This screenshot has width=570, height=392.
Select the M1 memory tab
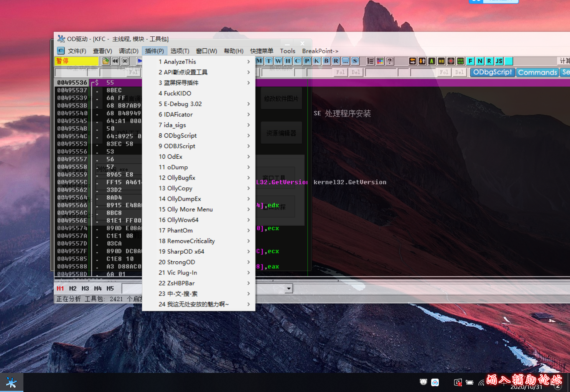[60, 289]
